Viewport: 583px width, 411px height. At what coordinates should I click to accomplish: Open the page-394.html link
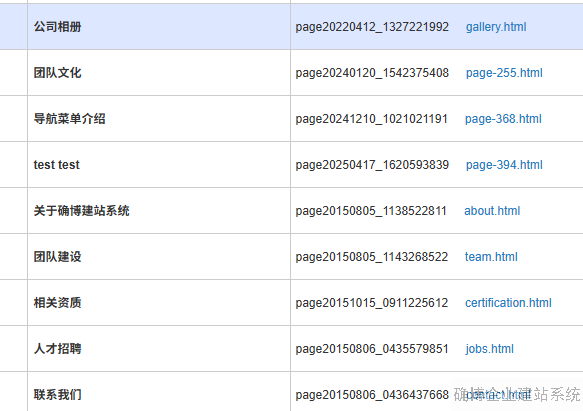pos(504,165)
